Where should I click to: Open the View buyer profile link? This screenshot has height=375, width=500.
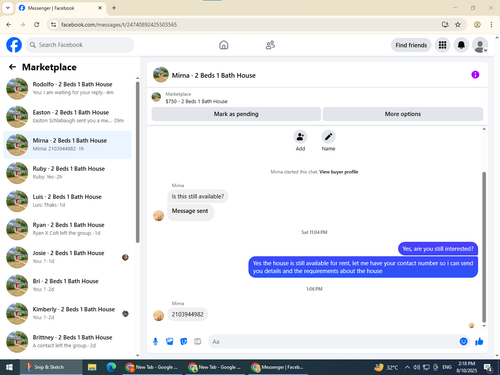coord(339,172)
